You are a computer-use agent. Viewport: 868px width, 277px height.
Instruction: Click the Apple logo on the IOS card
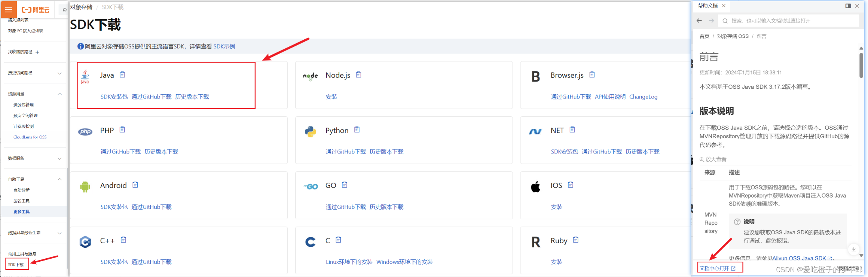click(x=535, y=187)
